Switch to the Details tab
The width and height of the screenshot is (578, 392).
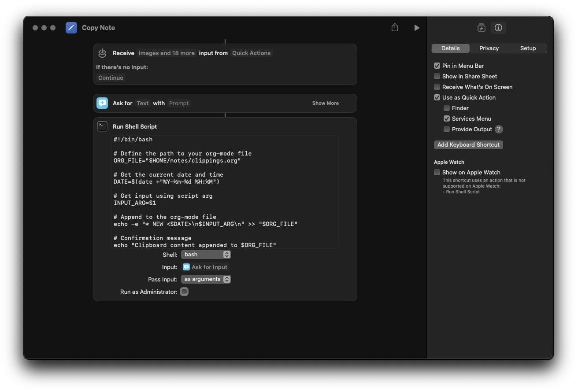coord(451,48)
